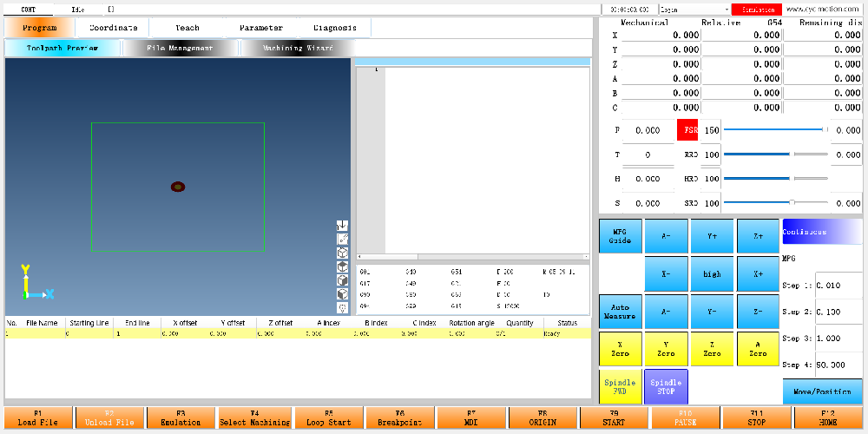Click the F10 PAUSE button
Image resolution: width=868 pixels, height=434 pixels.
[x=686, y=418]
